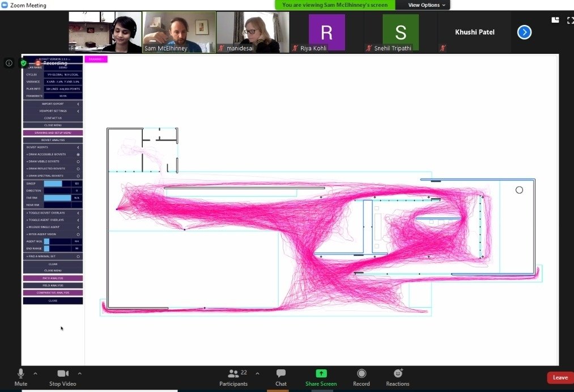The height and width of the screenshot is (392, 574).
Task: Enter full screen mode icon
Action: (x=571, y=20)
